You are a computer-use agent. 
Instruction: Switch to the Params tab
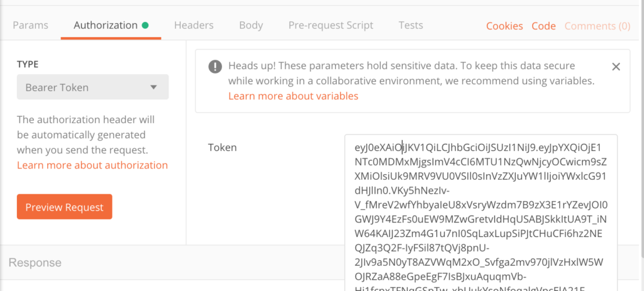[30, 26]
